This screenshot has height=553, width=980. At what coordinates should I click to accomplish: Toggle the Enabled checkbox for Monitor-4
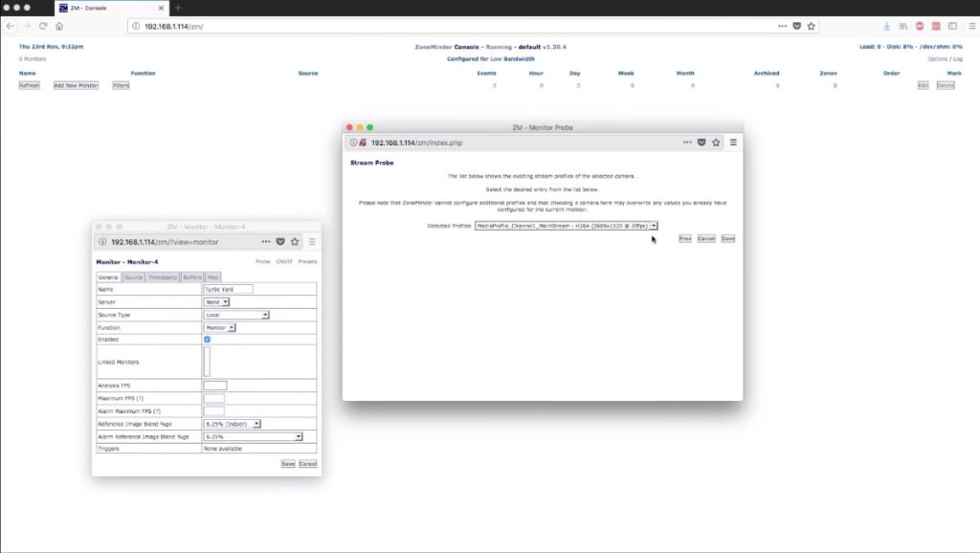(207, 339)
